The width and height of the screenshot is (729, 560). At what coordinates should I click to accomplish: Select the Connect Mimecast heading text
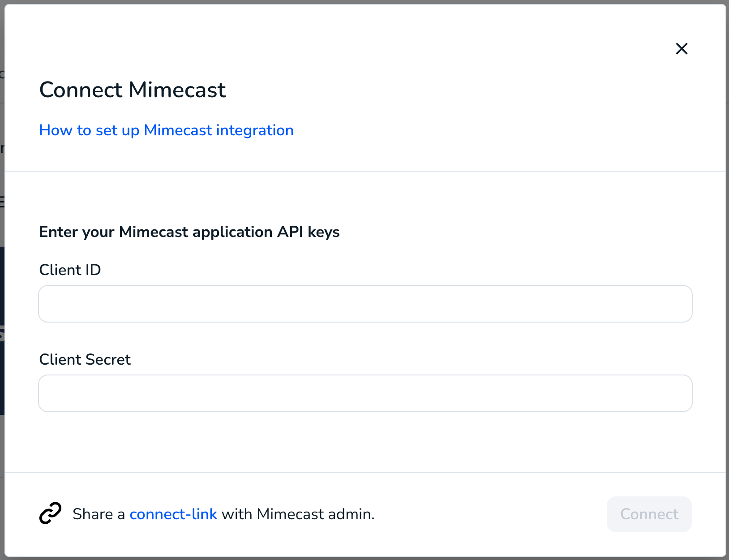pos(133,90)
